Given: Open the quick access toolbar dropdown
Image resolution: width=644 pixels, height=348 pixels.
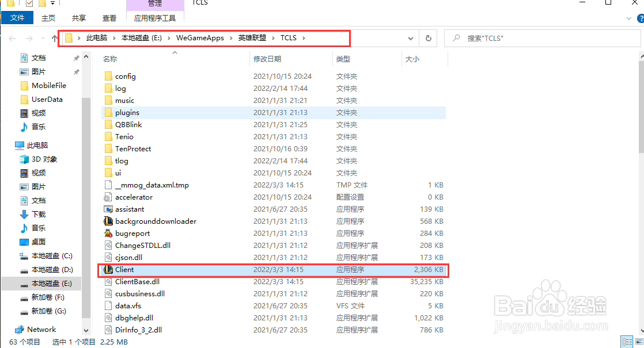Looking at the screenshot, I should point(52,3).
